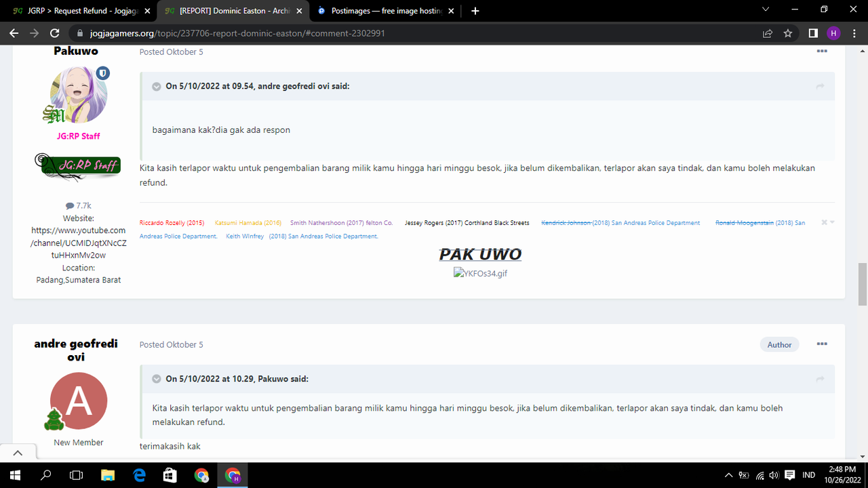Switch IND input language indicator
The height and width of the screenshot is (488, 868).
pos(809,475)
